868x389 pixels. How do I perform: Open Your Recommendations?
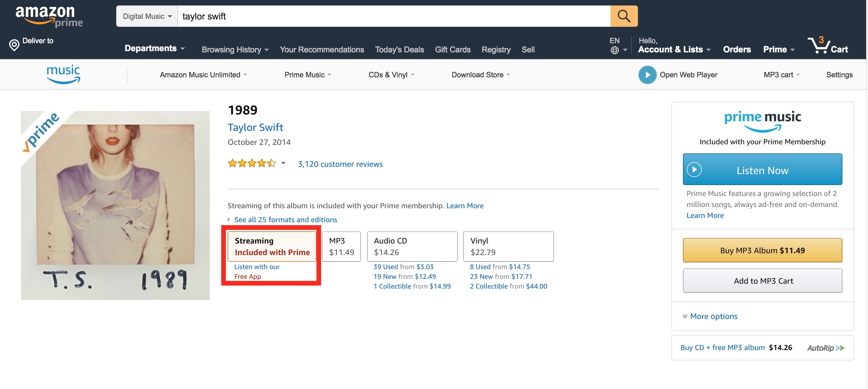(322, 50)
